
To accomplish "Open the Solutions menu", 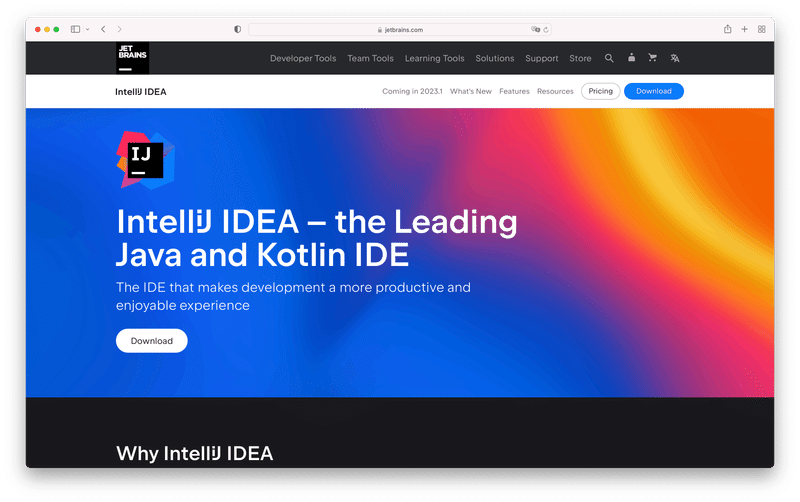I will point(495,58).
